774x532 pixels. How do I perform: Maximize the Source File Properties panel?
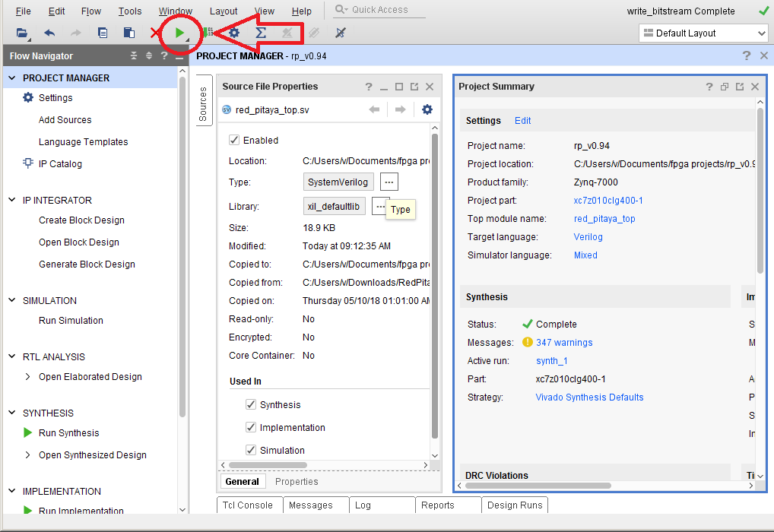399,87
